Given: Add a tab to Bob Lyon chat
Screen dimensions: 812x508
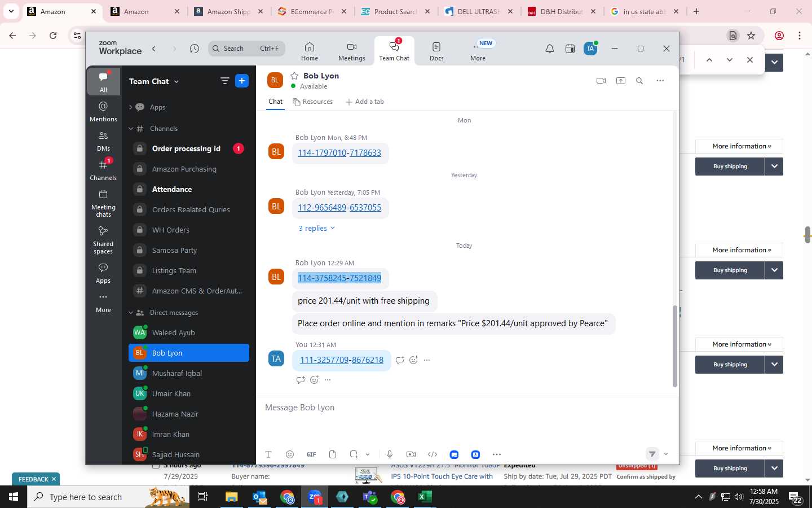Looking at the screenshot, I should (365, 102).
